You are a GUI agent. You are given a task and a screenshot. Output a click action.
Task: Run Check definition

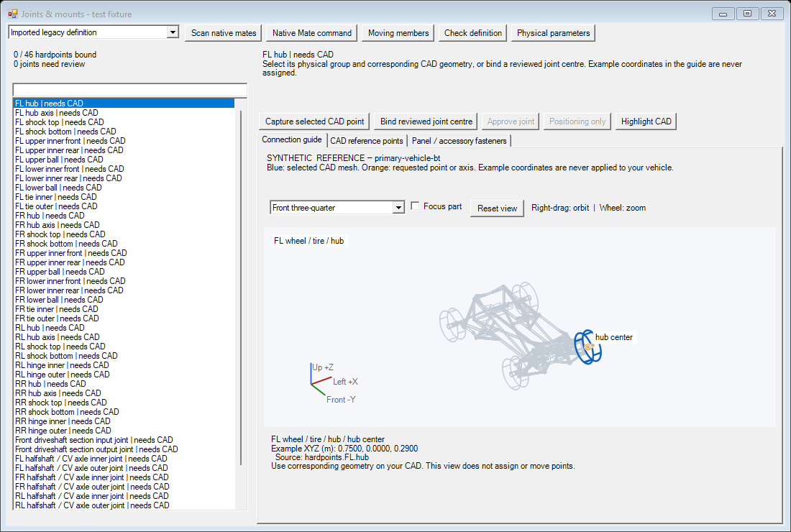472,33
